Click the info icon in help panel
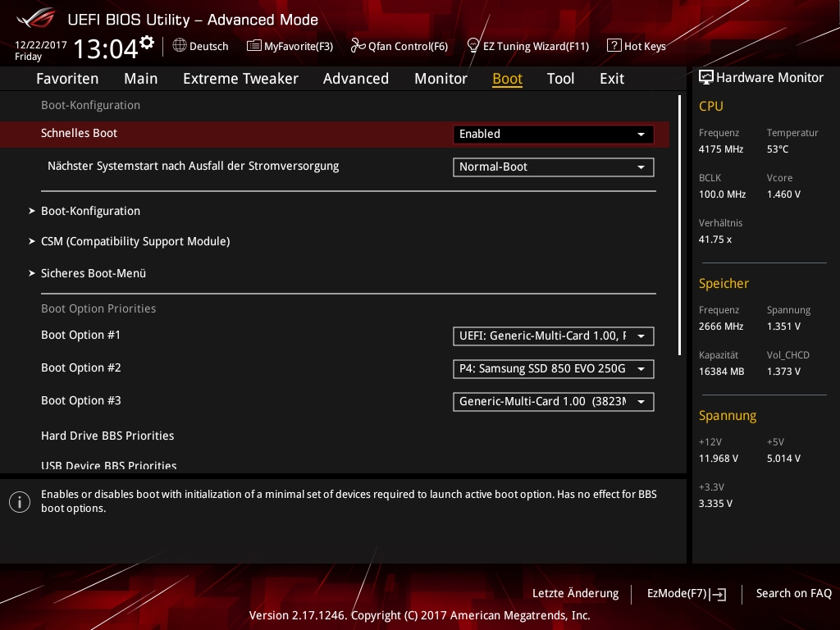The width and height of the screenshot is (840, 630). (19, 501)
